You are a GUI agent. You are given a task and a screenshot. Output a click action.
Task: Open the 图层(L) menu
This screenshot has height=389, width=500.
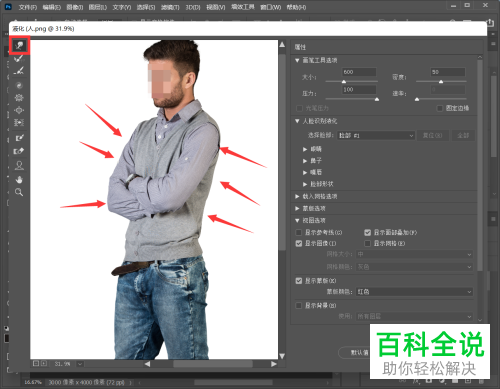tap(98, 7)
